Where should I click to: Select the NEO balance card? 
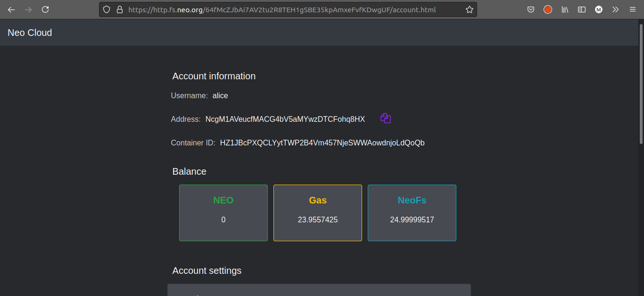223,213
